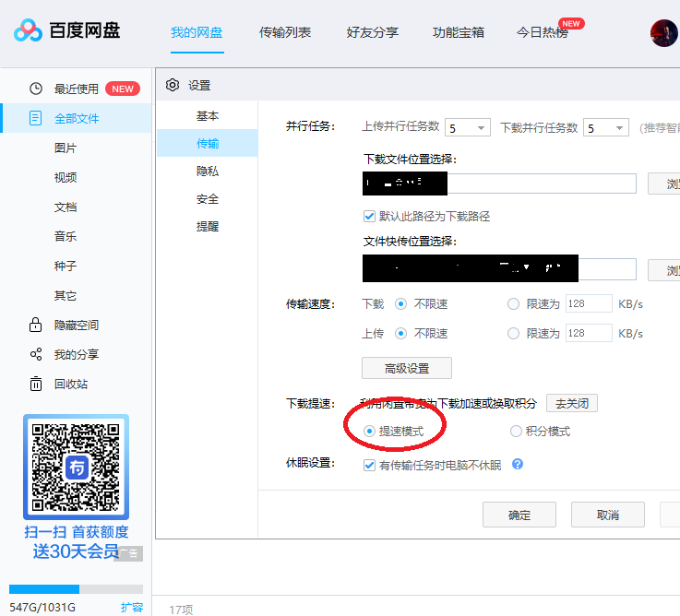This screenshot has height=616, width=680.
Task: Select 不限速 for download speed
Action: click(400, 304)
